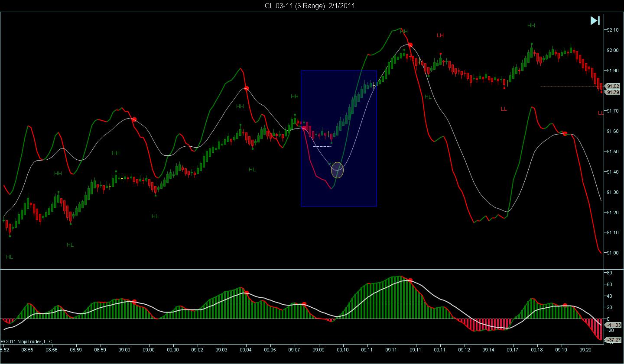The image size is (624, 364).
Task: Click the 91.82 price marker tag
Action: [x=613, y=86]
